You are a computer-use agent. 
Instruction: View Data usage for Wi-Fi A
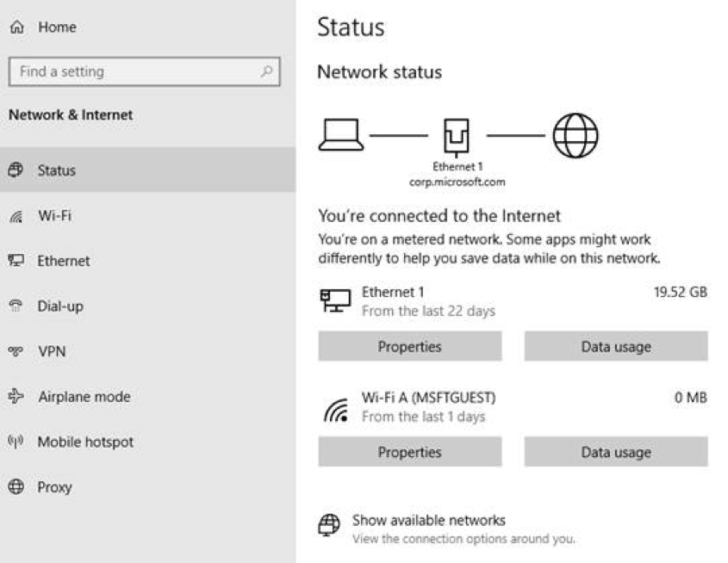[615, 452]
